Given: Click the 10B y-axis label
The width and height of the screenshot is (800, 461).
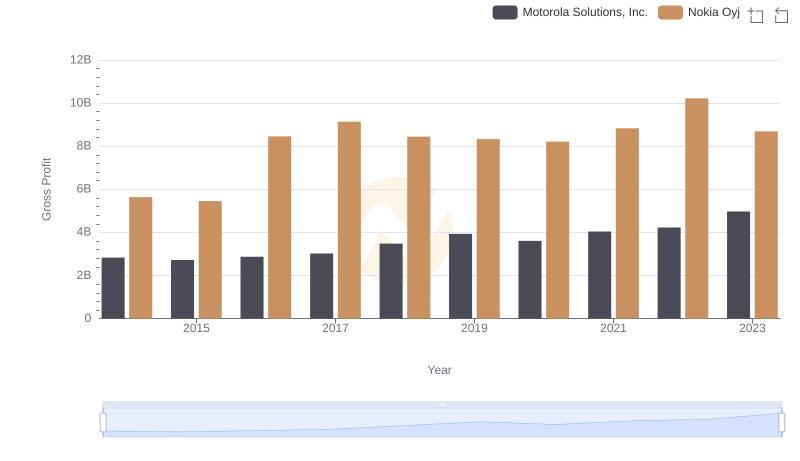Looking at the screenshot, I should pyautogui.click(x=80, y=103).
